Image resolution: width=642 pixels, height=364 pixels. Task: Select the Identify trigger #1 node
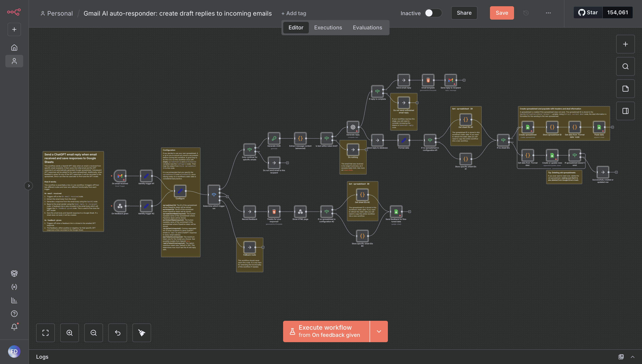coord(146,176)
